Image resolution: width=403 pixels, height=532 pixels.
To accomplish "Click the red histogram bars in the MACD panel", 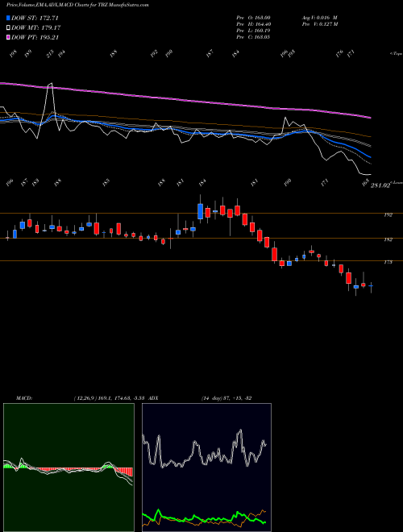I will (x=124, y=472).
